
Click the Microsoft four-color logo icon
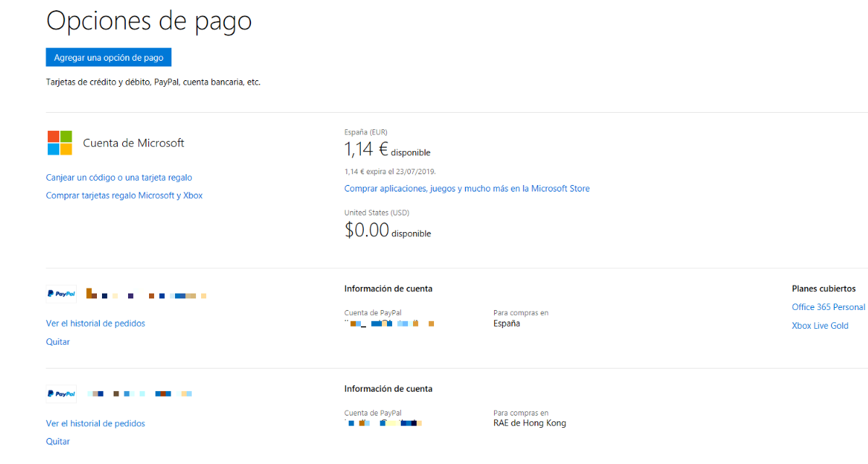pos(59,143)
